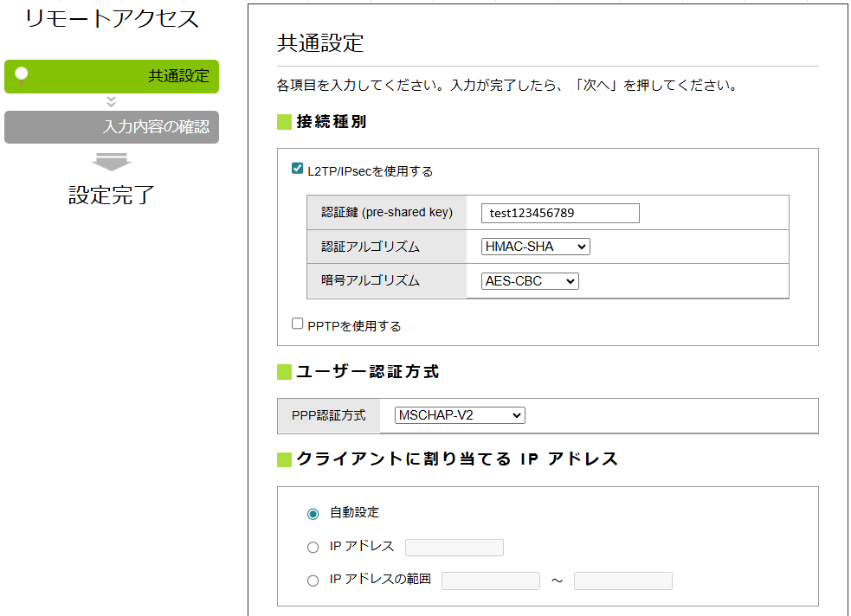Click the pin icon on the 共通設定 step
The image size is (851, 616).
coord(22,75)
